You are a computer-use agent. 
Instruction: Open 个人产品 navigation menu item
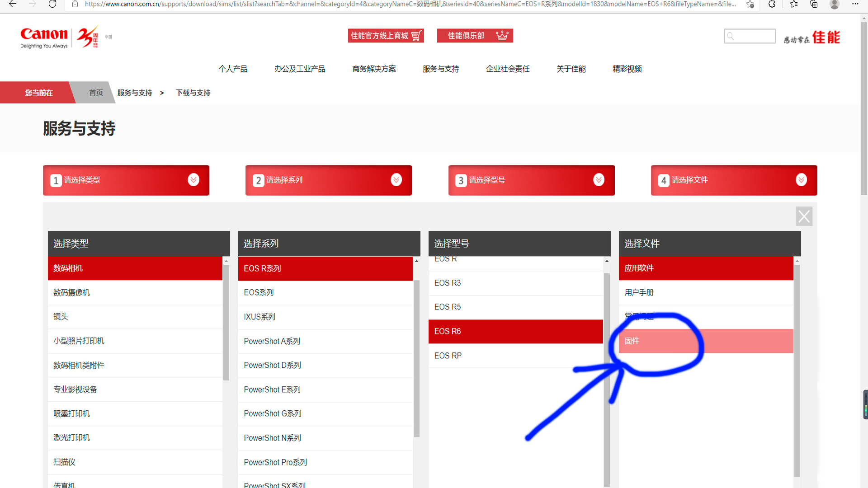click(233, 69)
